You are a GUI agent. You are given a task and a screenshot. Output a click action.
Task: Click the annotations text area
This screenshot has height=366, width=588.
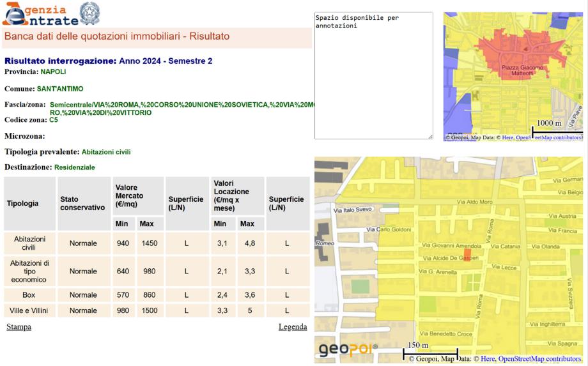(373, 75)
